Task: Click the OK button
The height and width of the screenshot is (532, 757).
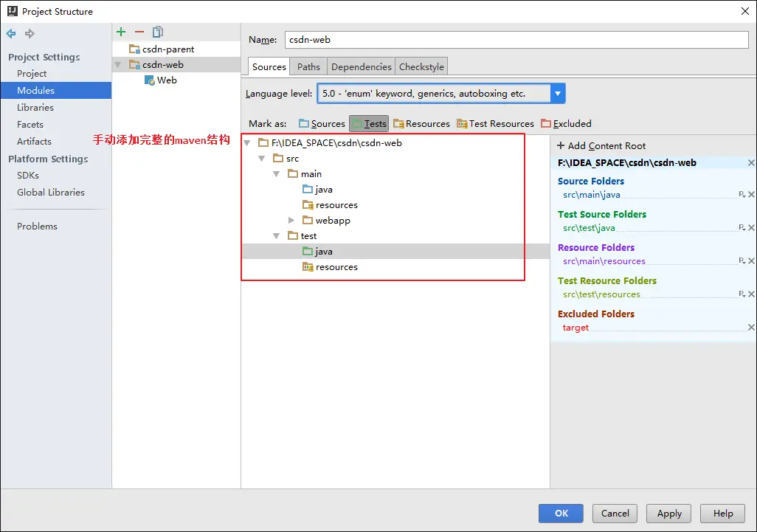Action: click(561, 513)
